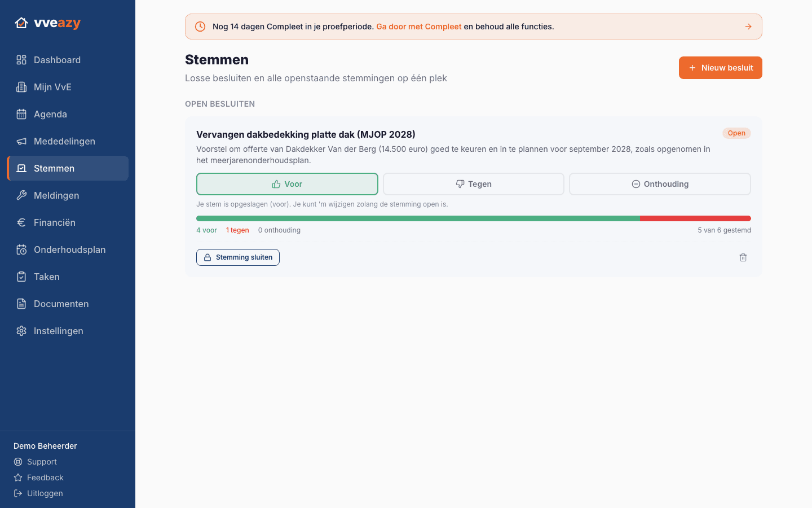The image size is (812, 508).
Task: Click the Dashboard grid icon
Action: coord(21,60)
